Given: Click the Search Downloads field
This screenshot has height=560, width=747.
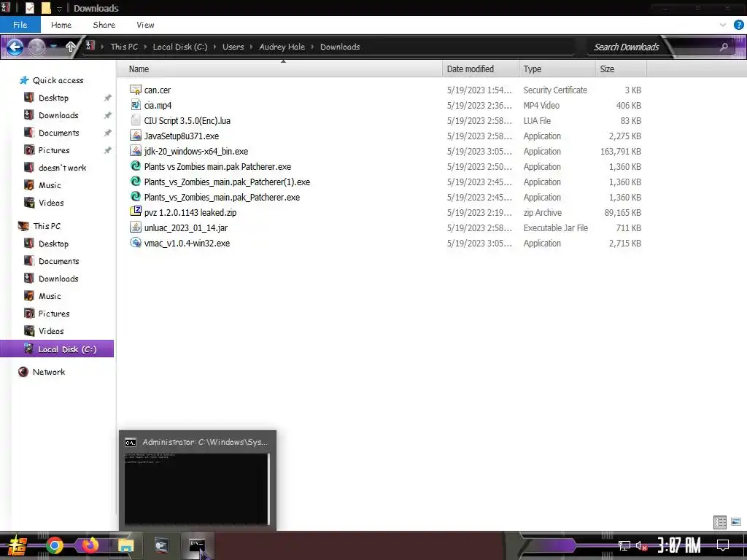Looking at the screenshot, I should click(626, 47).
